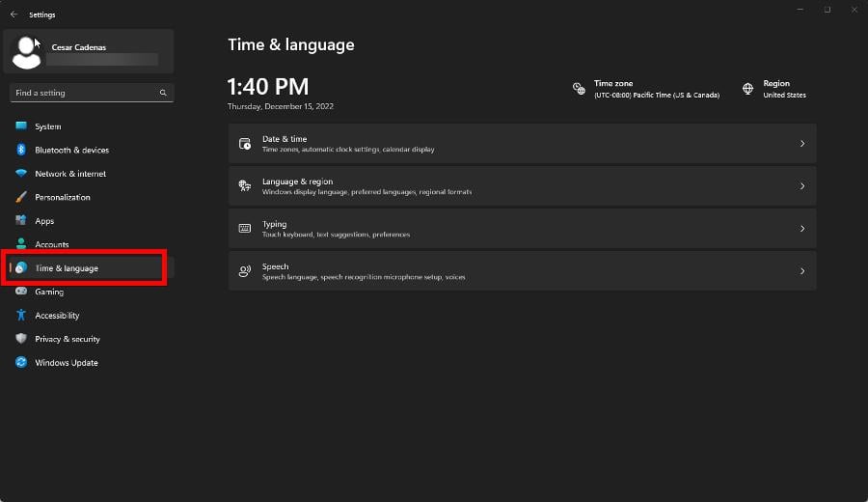868x502 pixels.
Task: Click the search magnifier icon
Action: pyautogui.click(x=163, y=93)
